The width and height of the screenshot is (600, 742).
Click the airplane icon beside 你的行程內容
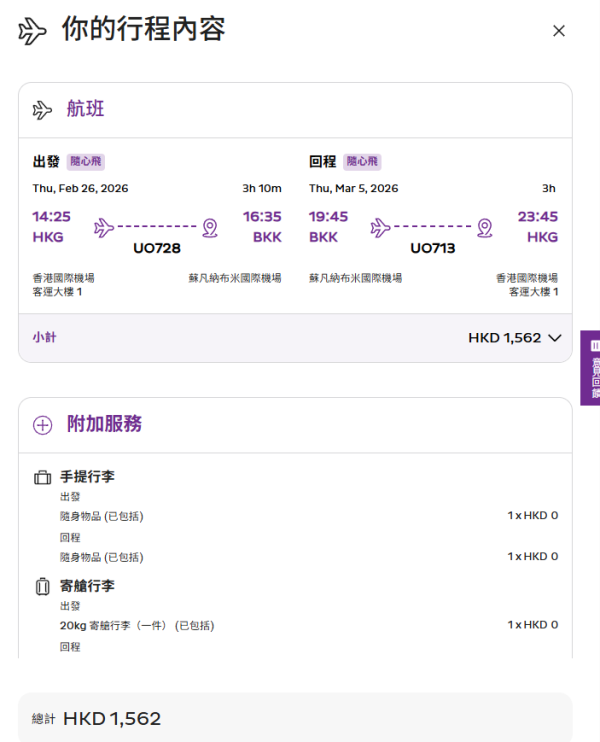click(x=32, y=31)
